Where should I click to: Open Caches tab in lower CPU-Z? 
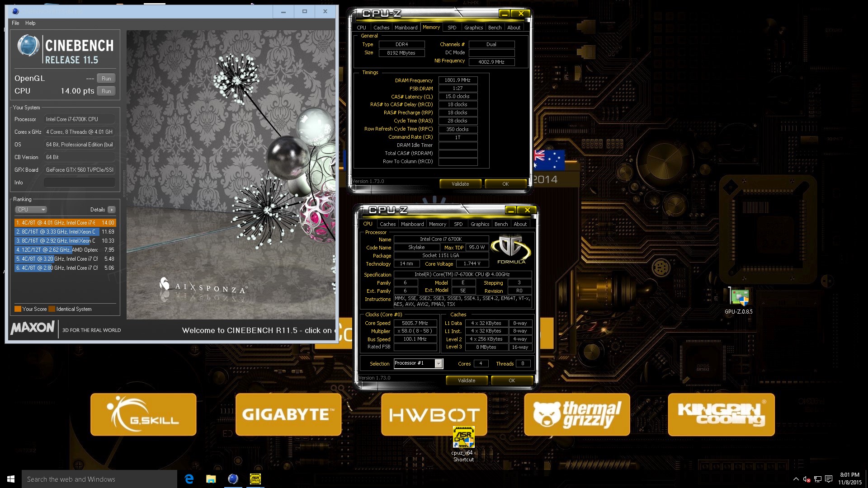click(387, 224)
